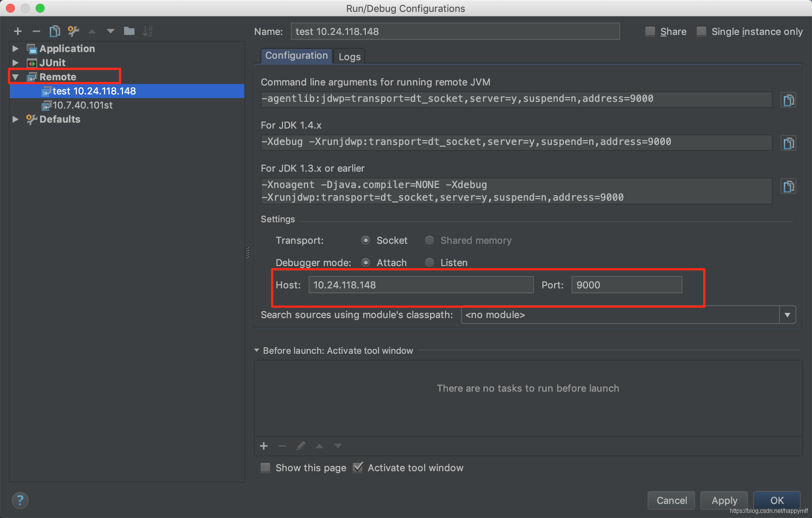Click the Cancel button
Screen dimensions: 812x518
tap(672, 500)
